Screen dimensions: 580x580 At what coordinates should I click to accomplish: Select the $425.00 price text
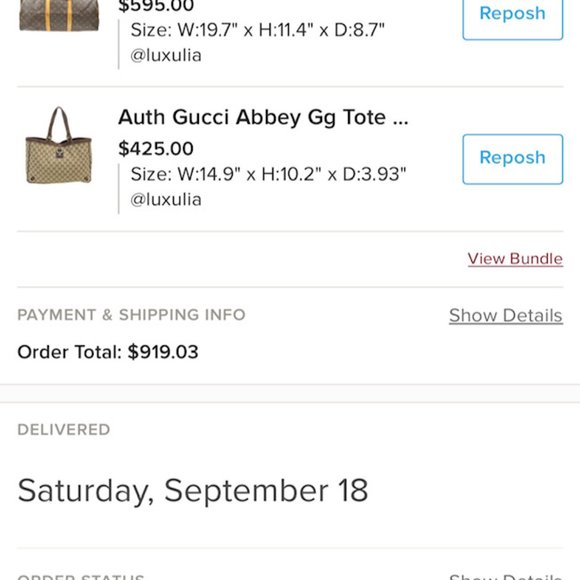[x=156, y=149]
